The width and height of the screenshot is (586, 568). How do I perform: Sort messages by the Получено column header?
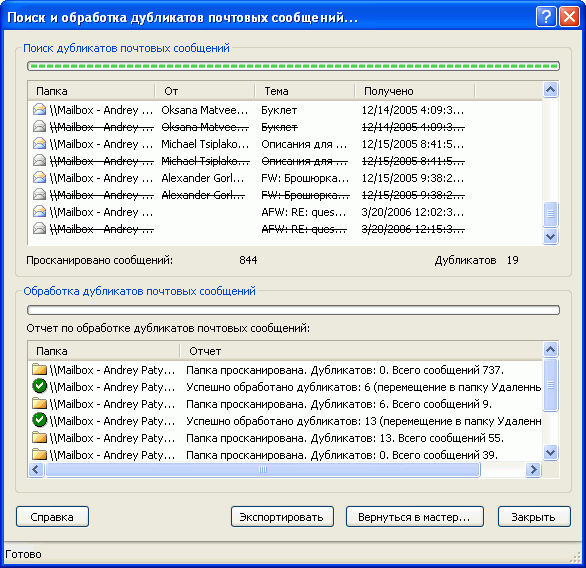(414, 91)
